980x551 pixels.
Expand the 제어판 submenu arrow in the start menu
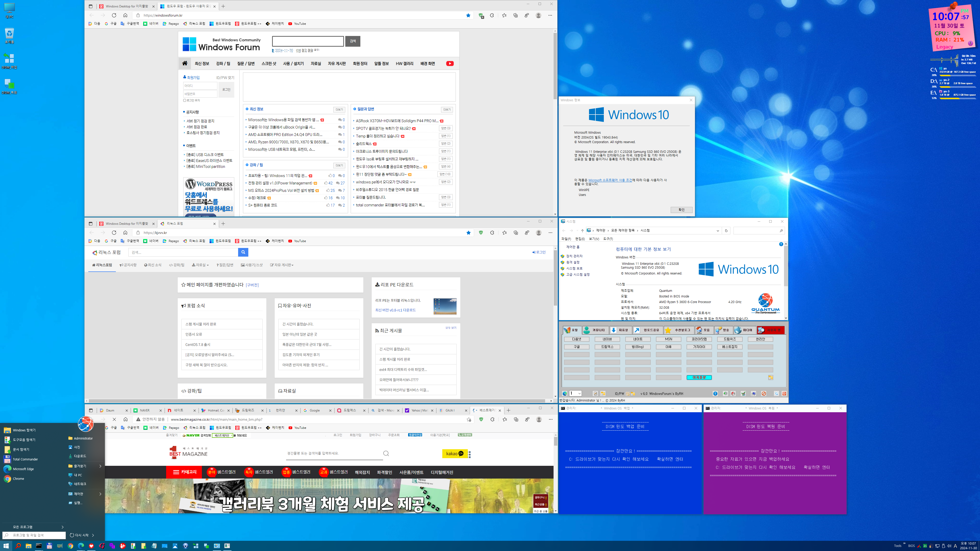point(101,494)
